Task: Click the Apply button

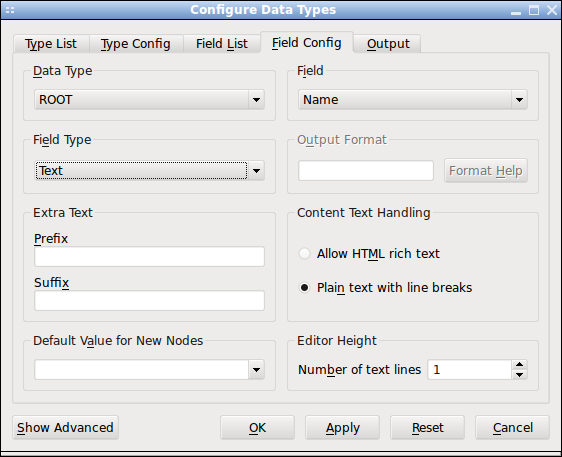Action: (x=342, y=428)
